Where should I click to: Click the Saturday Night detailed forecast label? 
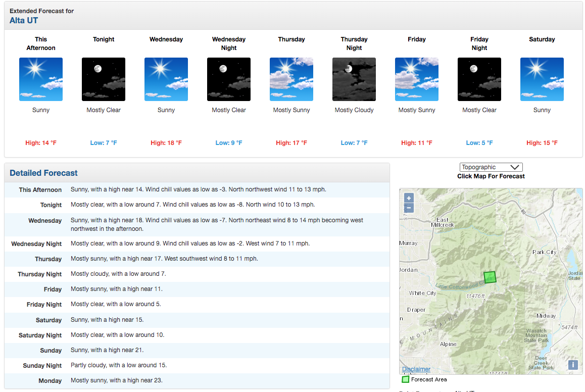pyautogui.click(x=40, y=335)
